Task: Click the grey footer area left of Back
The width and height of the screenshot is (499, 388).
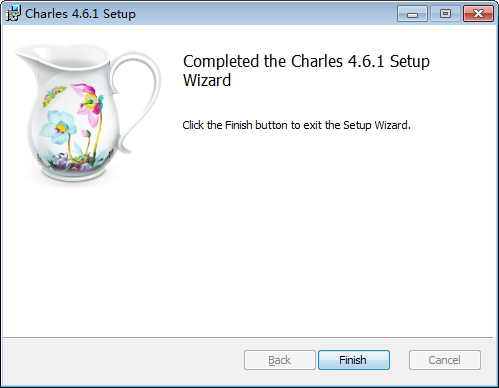Action: click(x=123, y=360)
